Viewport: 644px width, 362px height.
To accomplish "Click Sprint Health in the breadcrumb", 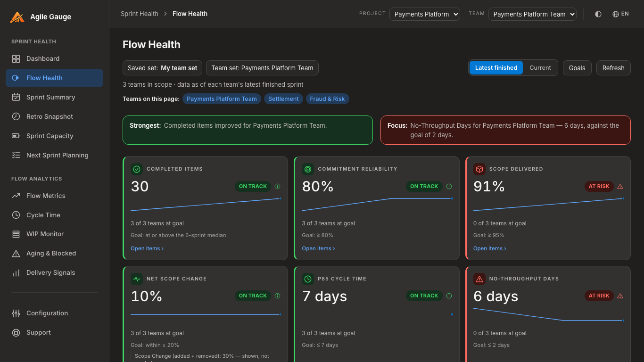I will click(140, 14).
